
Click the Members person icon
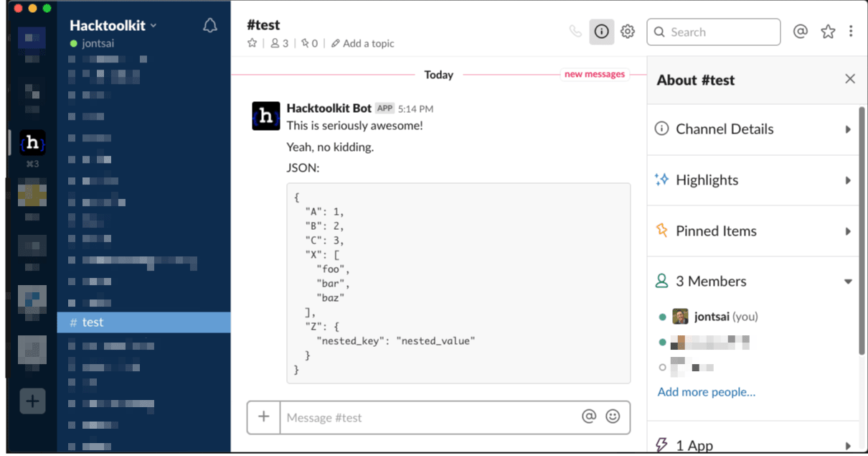[x=661, y=281]
